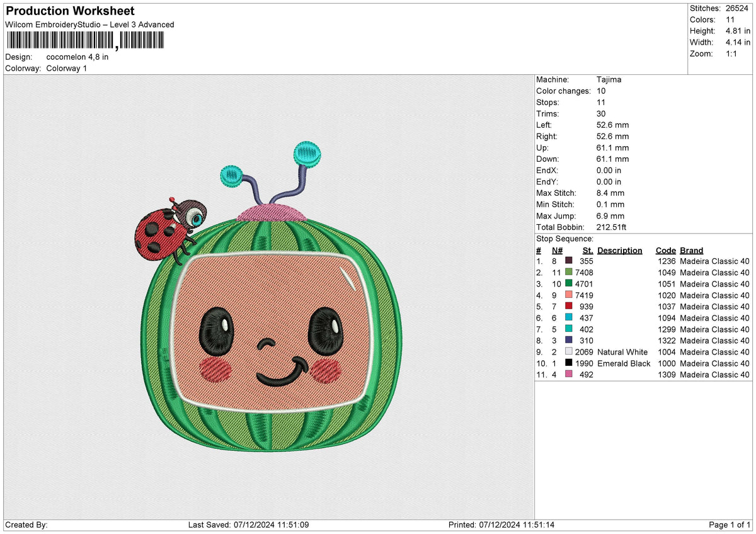The image size is (756, 534).
Task: Click stitch count 7408 in stop 2
Action: pos(584,272)
